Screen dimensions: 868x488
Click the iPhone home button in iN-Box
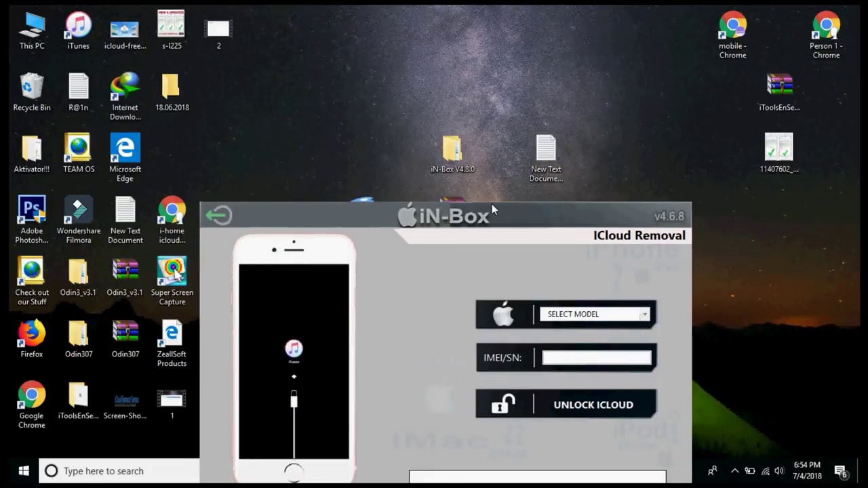294,472
